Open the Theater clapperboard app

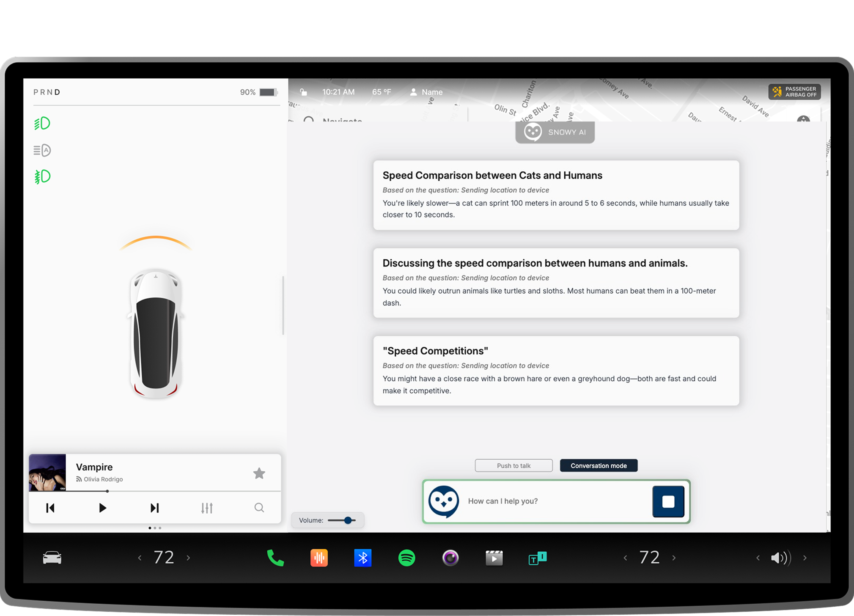[x=494, y=558]
